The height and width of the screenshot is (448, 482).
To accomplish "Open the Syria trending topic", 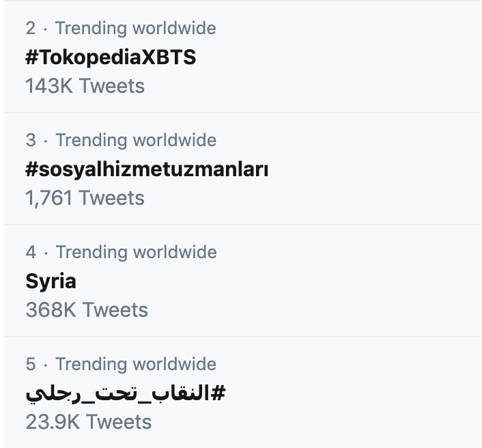I will [x=51, y=281].
